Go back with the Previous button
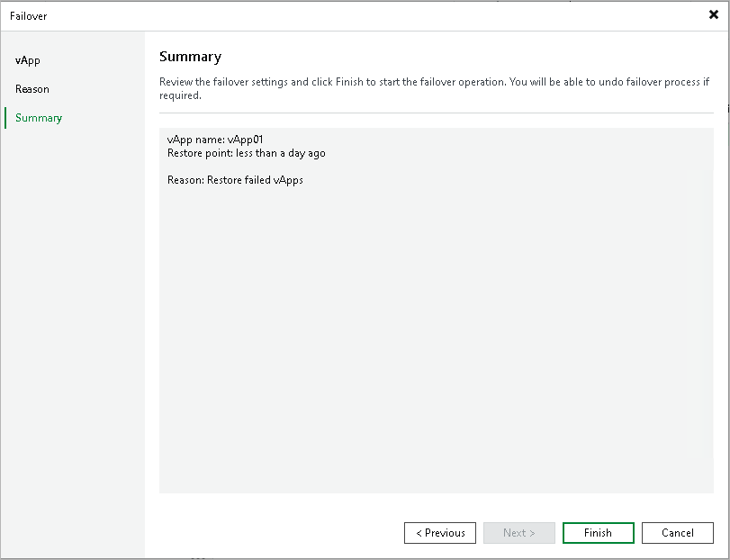Image resolution: width=730 pixels, height=560 pixels. coord(440,532)
